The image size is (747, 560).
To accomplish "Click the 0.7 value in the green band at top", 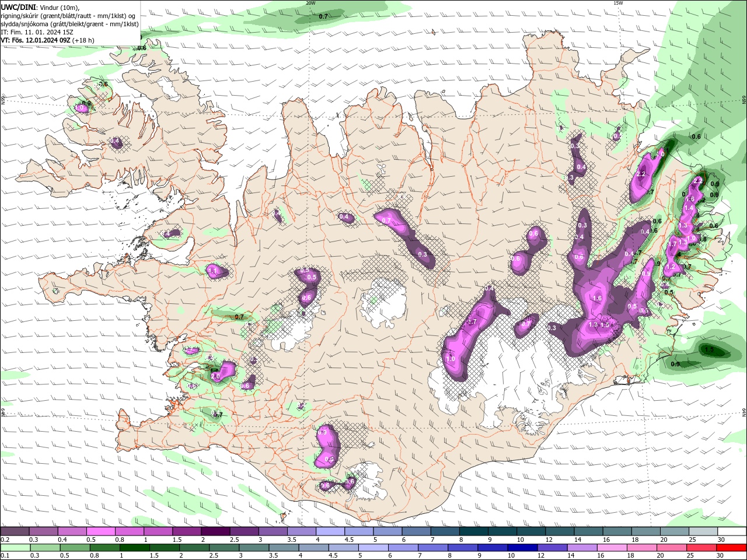I will [x=323, y=17].
